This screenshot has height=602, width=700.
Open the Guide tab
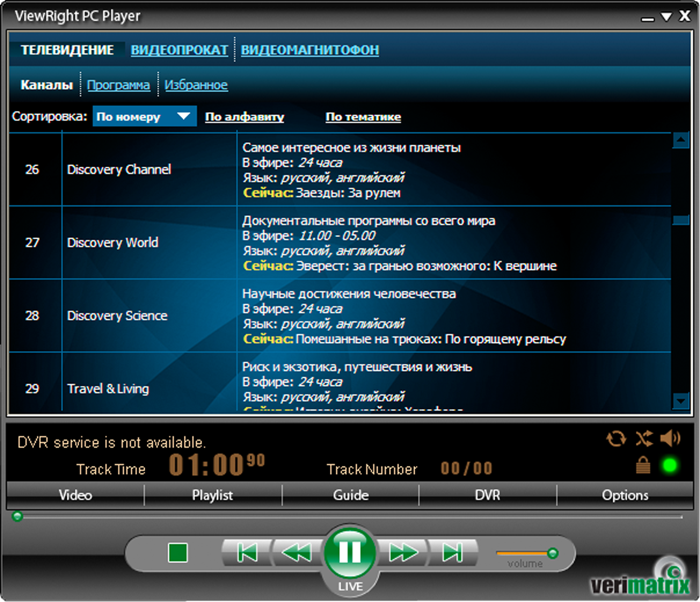click(x=350, y=495)
